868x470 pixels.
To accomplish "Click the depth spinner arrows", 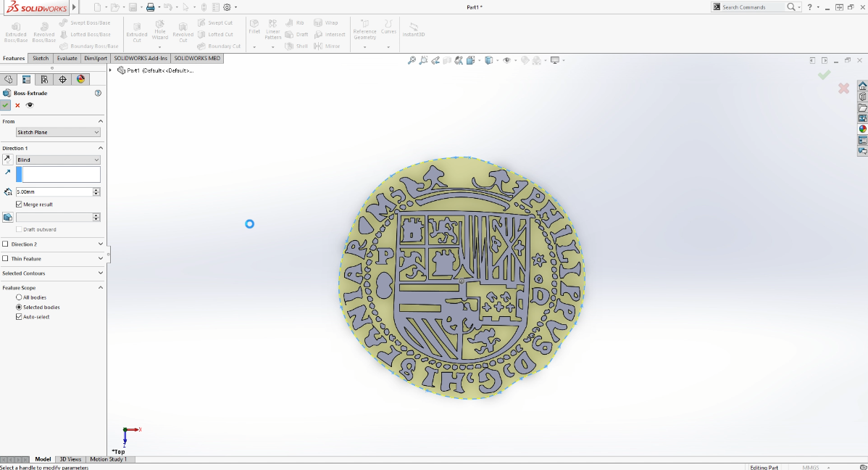I will (96, 191).
